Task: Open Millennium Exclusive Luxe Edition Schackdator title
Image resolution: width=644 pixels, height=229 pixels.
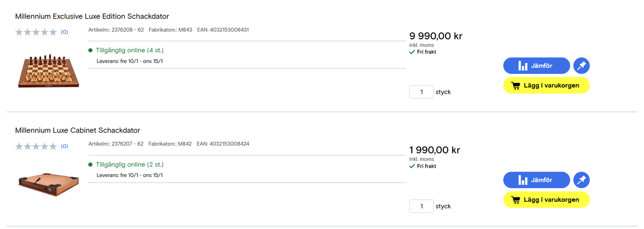Action: tap(92, 17)
